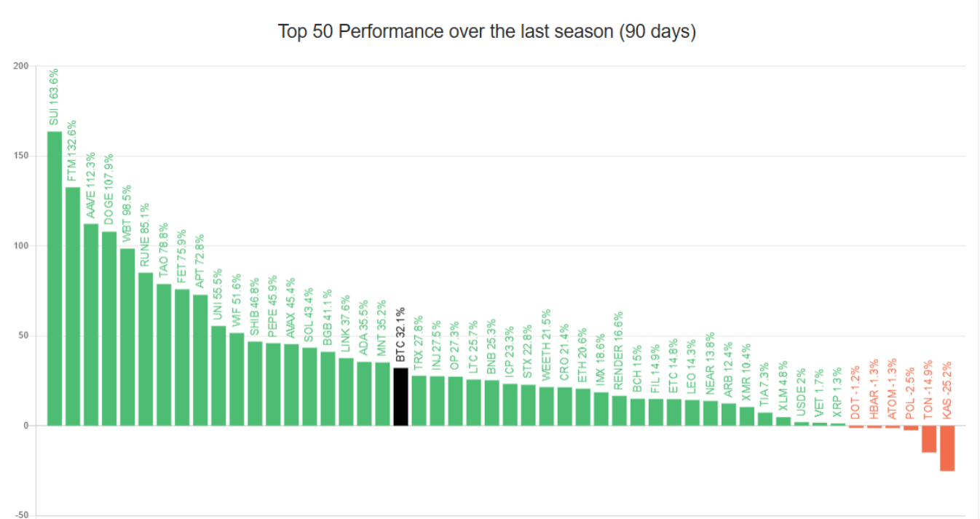The width and height of the screenshot is (980, 519).
Task: Click the APT 72.8% bar
Action: pyautogui.click(x=200, y=360)
